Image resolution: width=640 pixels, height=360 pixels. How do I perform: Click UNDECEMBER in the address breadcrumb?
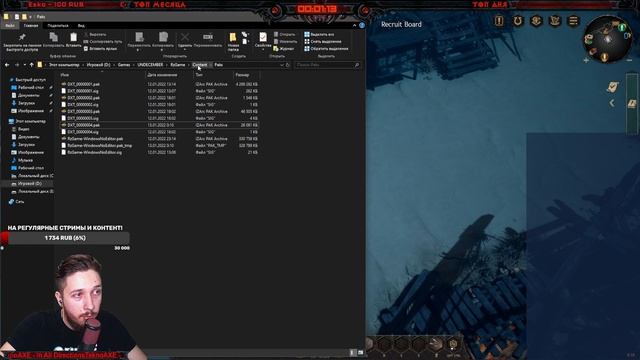(x=150, y=65)
